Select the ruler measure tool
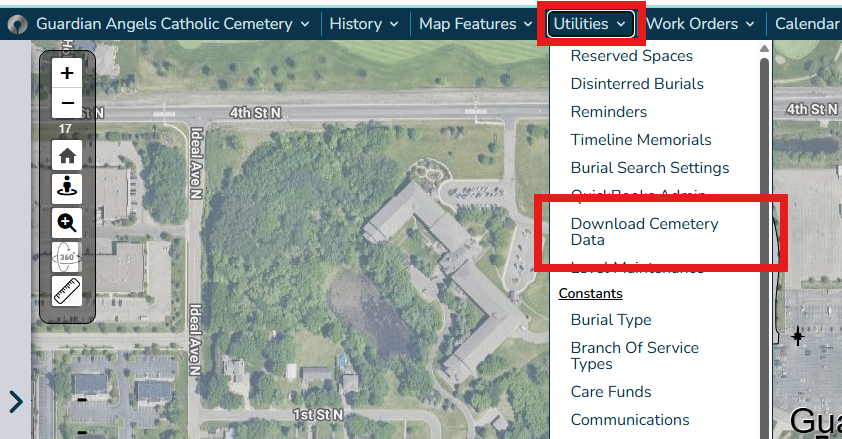This screenshot has width=842, height=439. pos(67,291)
